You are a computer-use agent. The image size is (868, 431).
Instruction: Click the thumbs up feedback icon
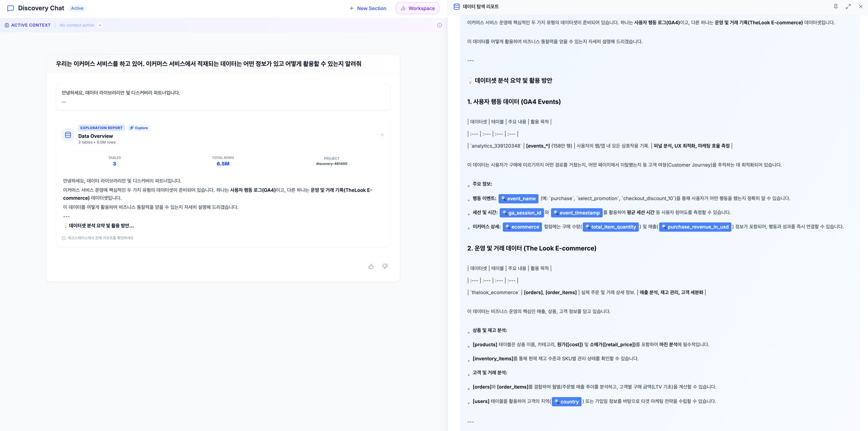pos(371,266)
